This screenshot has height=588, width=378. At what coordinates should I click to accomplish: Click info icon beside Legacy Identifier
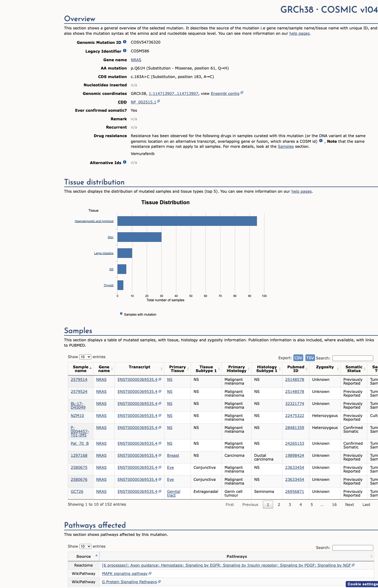(125, 51)
